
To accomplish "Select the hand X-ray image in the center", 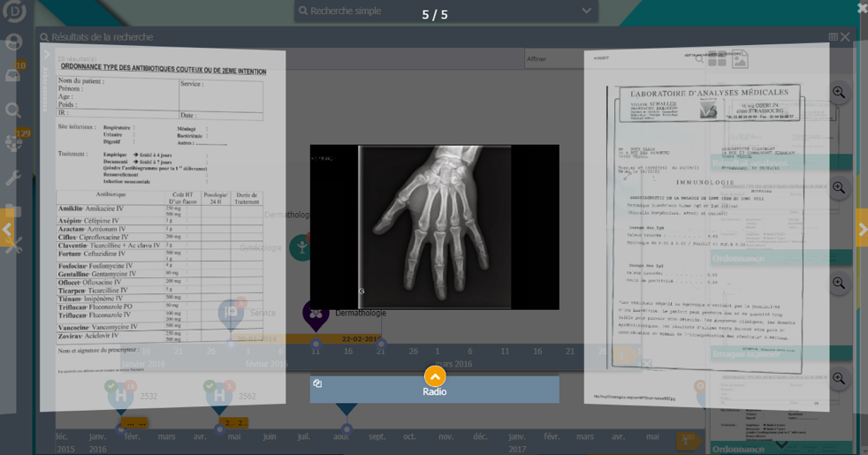I will click(x=435, y=227).
